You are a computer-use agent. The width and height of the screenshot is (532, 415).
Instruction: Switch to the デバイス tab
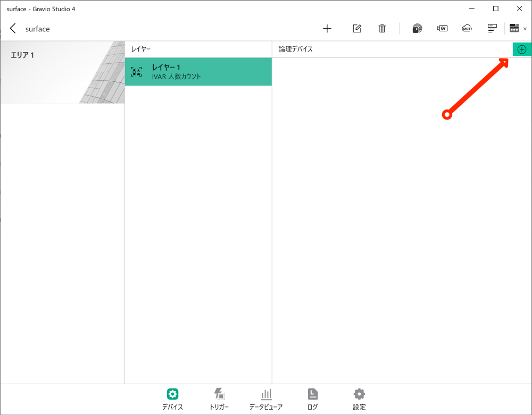coord(172,399)
